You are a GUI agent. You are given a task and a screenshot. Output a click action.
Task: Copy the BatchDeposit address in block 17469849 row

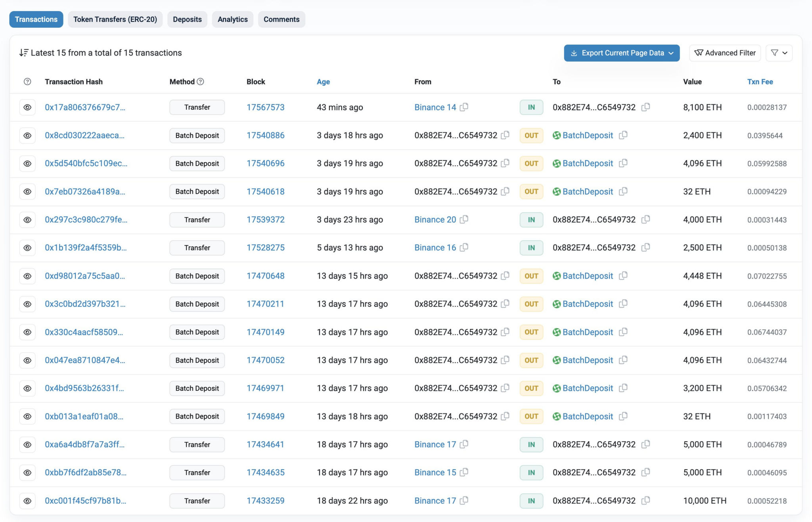point(623,416)
